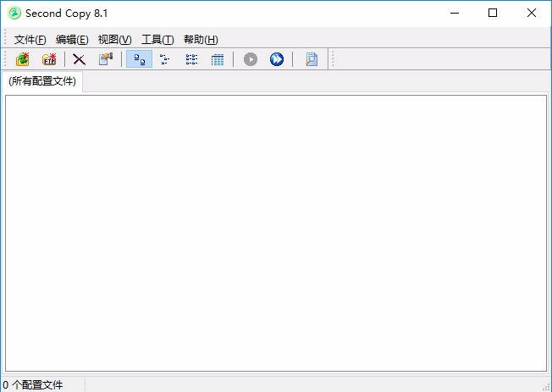Click the delete profile X icon
Image resolution: width=552 pixels, height=392 pixels.
(x=80, y=59)
